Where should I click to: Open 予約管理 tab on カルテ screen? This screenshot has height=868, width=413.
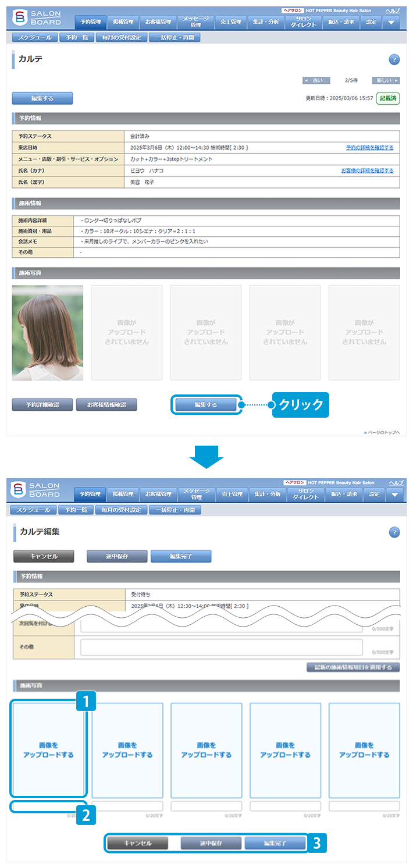click(90, 22)
